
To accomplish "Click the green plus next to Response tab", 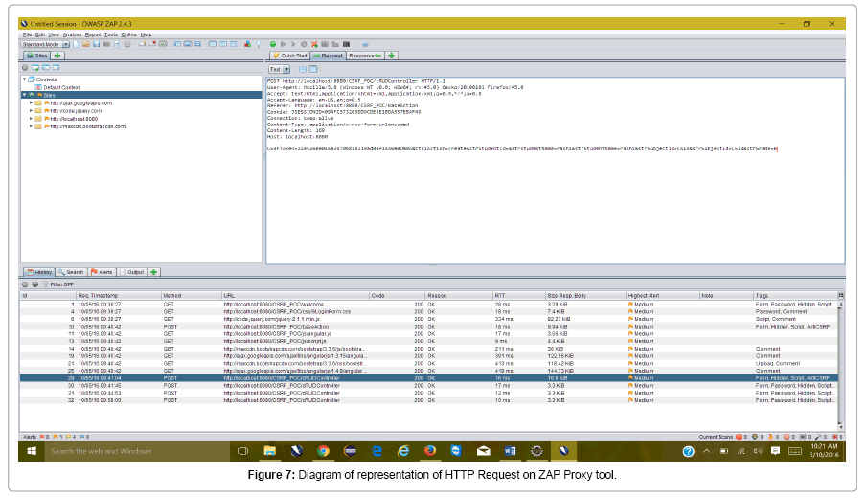I will (x=392, y=56).
